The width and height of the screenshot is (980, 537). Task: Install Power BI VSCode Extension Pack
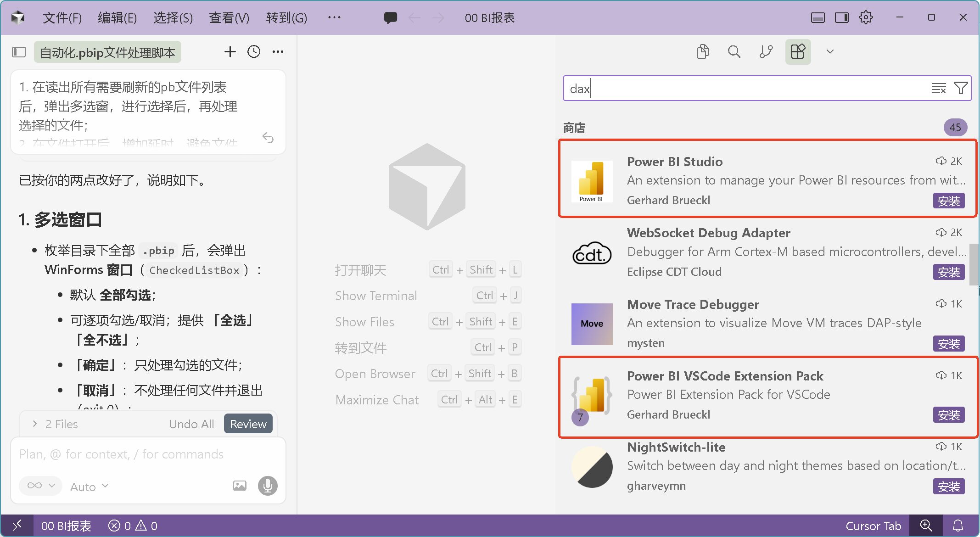pos(949,415)
